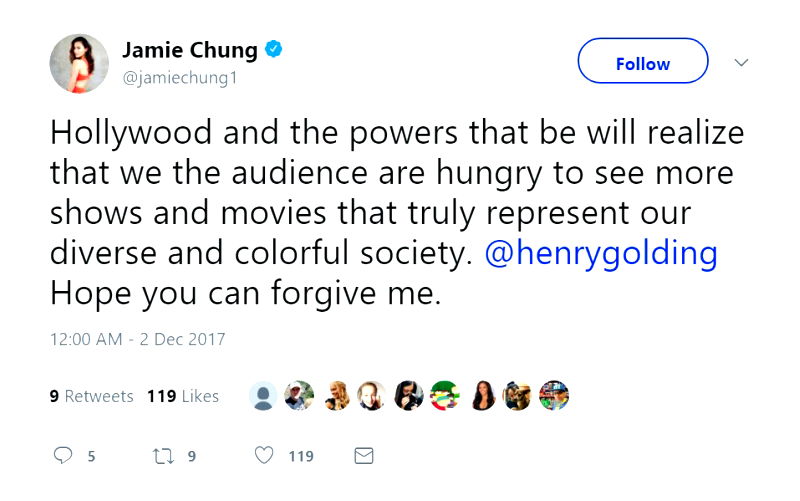Send tweet via the envelope message icon

[x=364, y=456]
